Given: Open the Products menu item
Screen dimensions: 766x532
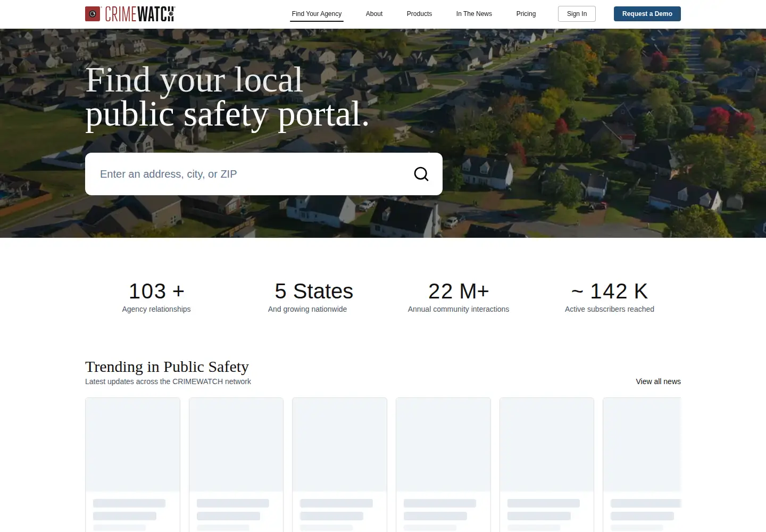Looking at the screenshot, I should tap(419, 14).
